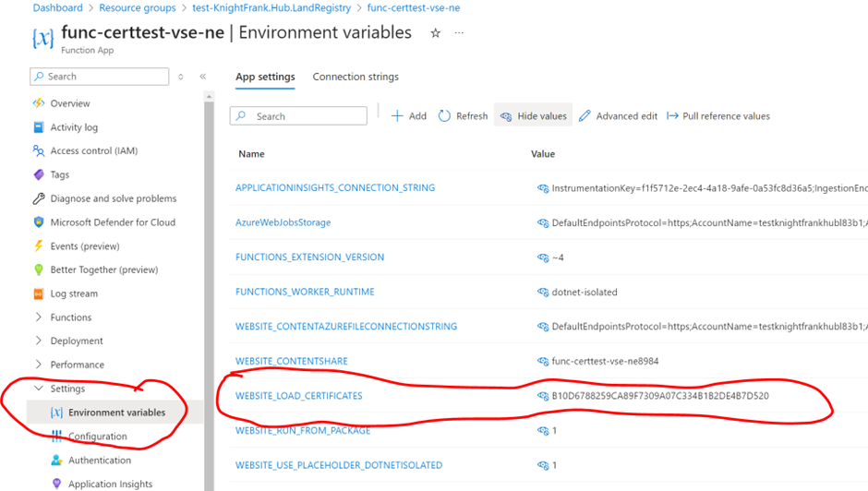Toggle visibility of FUNCTIONS_EXTENSION_VERSION value
This screenshot has width=868, height=491.
pyautogui.click(x=543, y=257)
